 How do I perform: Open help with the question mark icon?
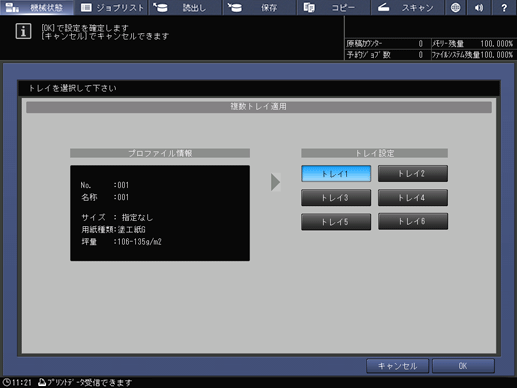[x=504, y=7]
